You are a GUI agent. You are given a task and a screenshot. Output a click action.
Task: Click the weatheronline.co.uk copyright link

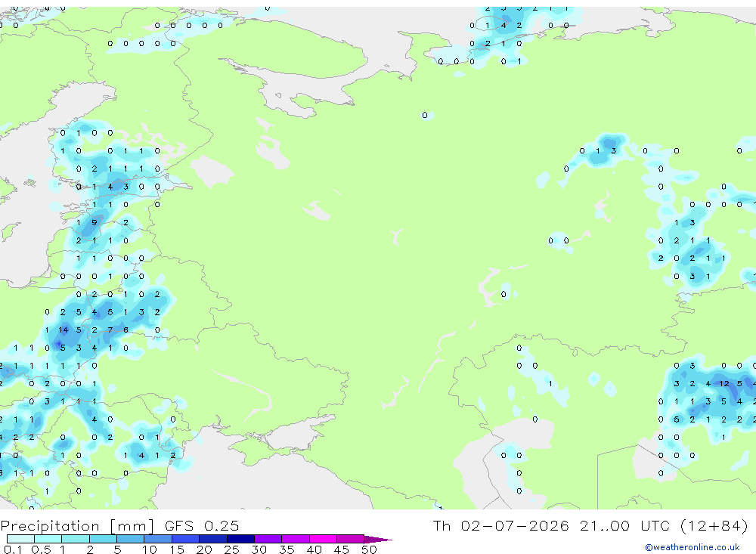[692, 547]
